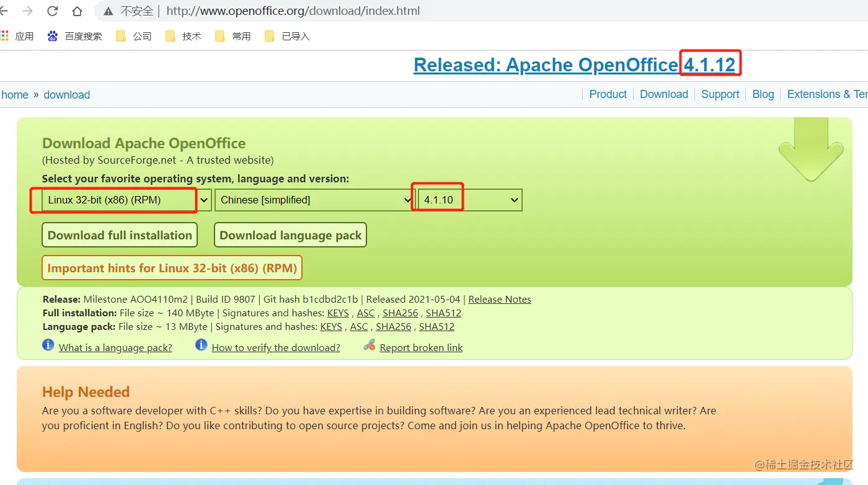The image size is (868, 485).
Task: Open the language dropdown Chinese [simplified]
Action: coord(314,200)
